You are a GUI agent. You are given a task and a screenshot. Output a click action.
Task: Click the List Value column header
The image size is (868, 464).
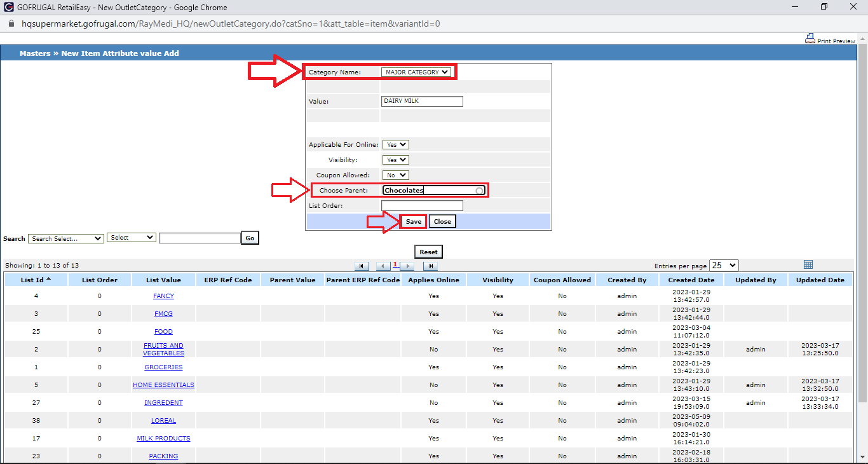pos(163,280)
